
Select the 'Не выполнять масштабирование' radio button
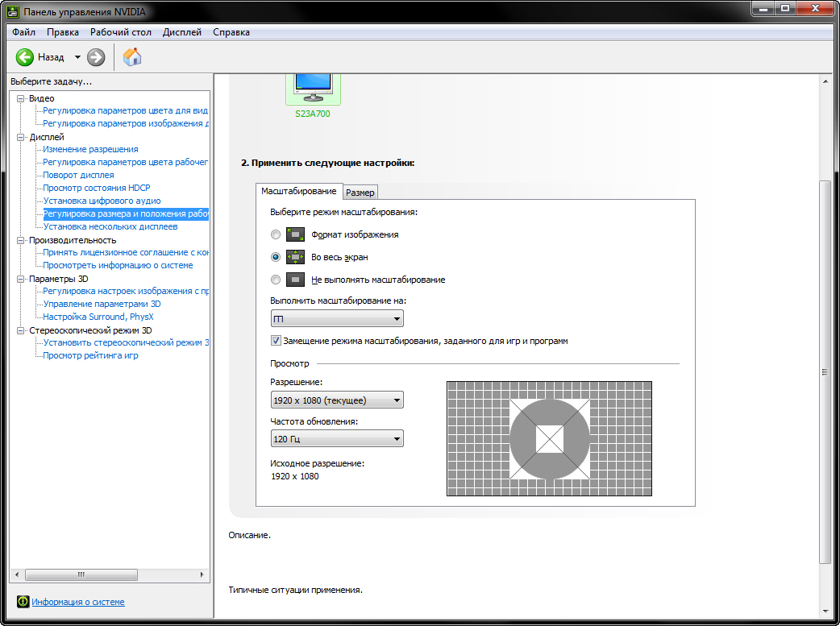coord(276,280)
